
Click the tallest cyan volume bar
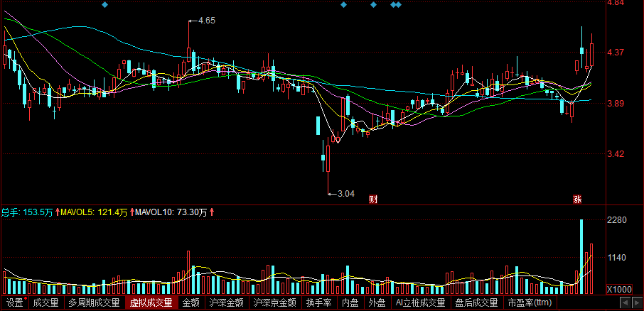581,256
